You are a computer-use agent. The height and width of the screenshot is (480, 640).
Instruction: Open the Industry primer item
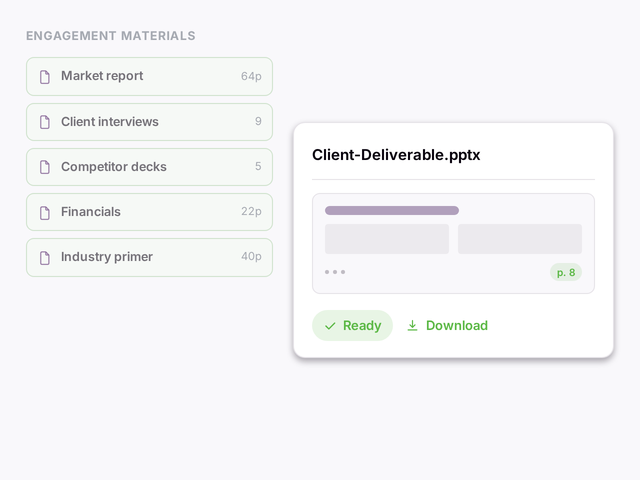tap(149, 257)
